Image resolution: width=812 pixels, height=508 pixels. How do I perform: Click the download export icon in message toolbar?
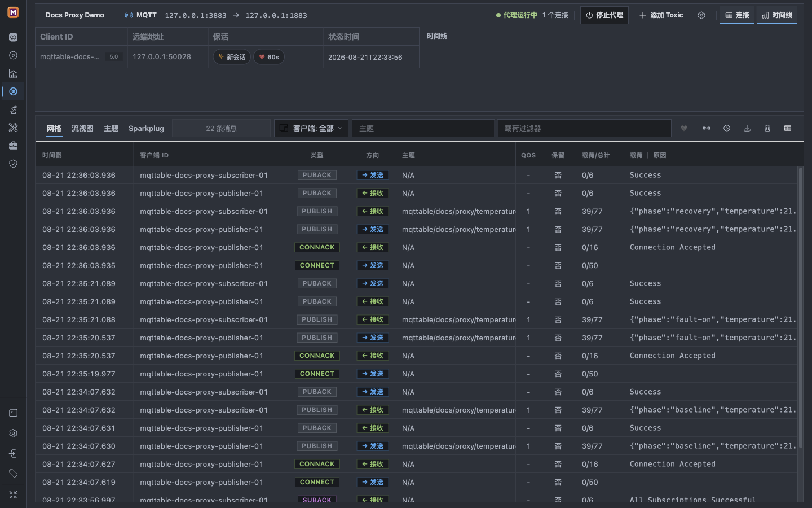(747, 128)
